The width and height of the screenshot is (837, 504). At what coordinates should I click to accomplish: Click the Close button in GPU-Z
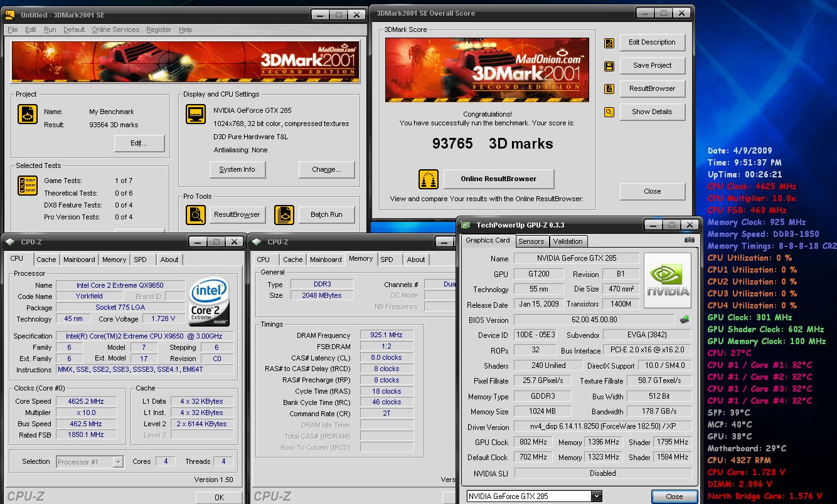[674, 496]
